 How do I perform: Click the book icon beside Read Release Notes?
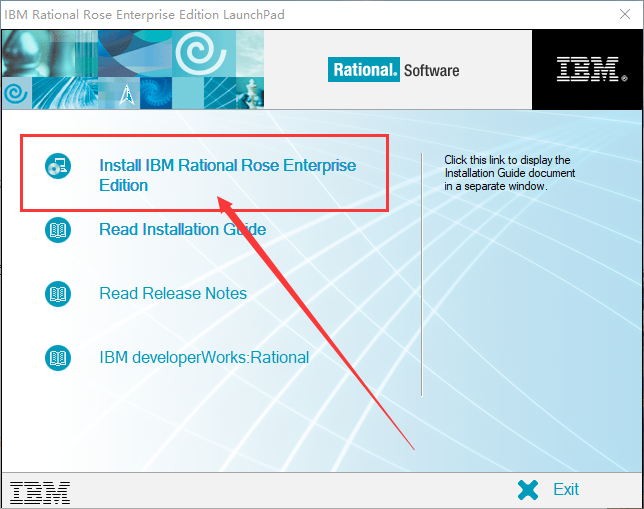pyautogui.click(x=58, y=294)
